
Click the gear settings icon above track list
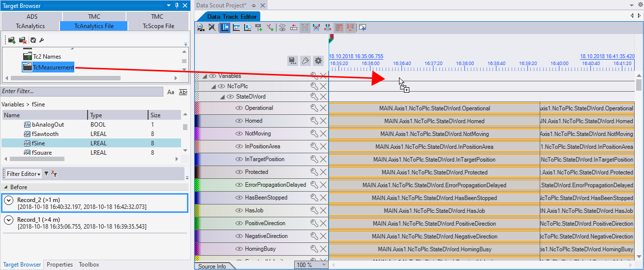coord(318,61)
